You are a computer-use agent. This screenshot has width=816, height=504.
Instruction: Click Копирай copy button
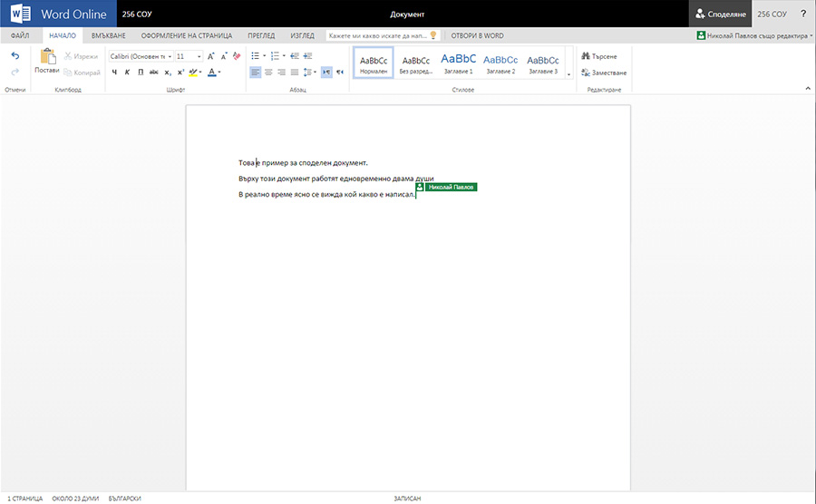(82, 73)
